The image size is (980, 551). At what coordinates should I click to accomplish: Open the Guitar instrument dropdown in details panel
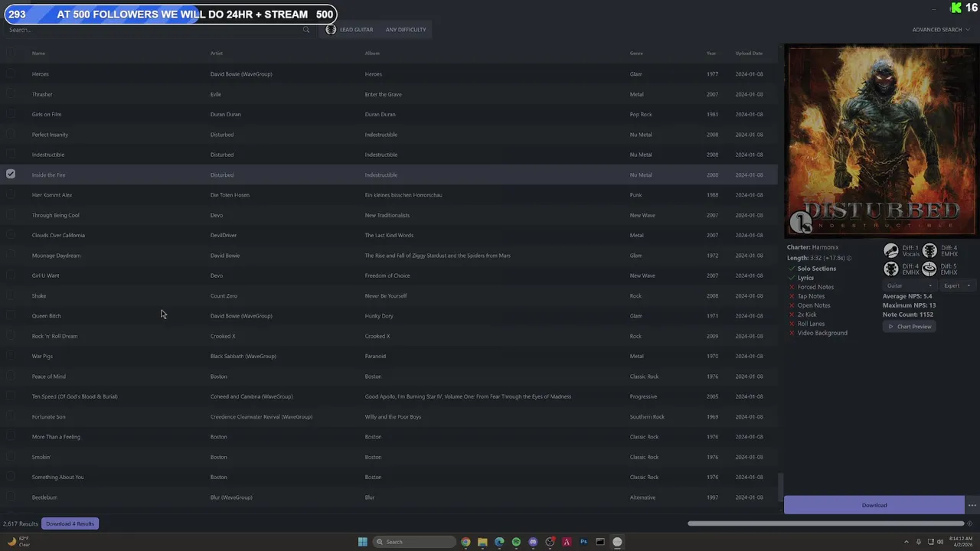pyautogui.click(x=909, y=285)
